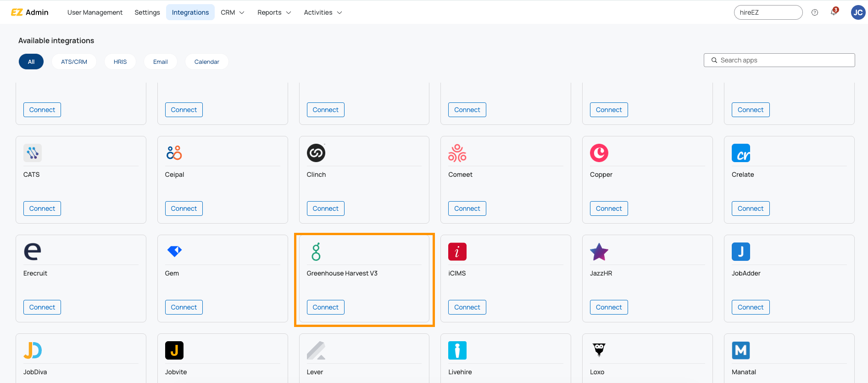Connect the JazzHR integration
Image resolution: width=868 pixels, height=383 pixels.
(x=609, y=307)
